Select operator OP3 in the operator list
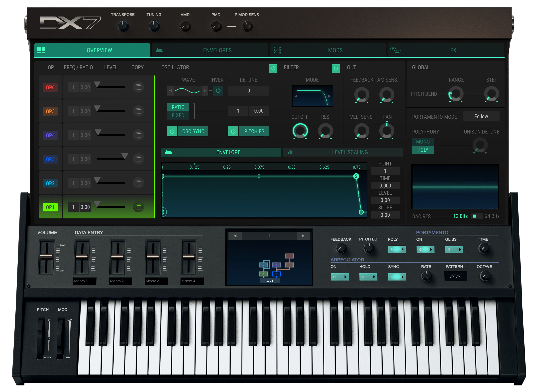 pyautogui.click(x=50, y=159)
